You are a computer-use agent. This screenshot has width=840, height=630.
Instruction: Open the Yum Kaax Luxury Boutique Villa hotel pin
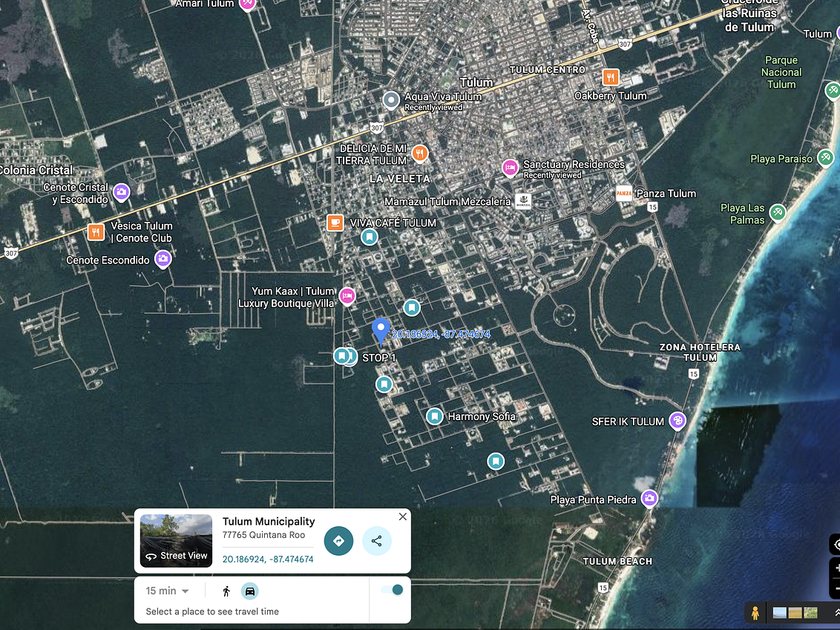347,295
